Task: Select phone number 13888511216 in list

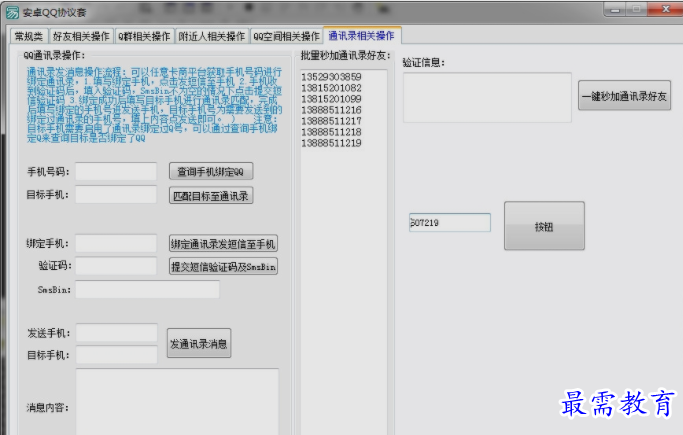Action: (x=331, y=110)
